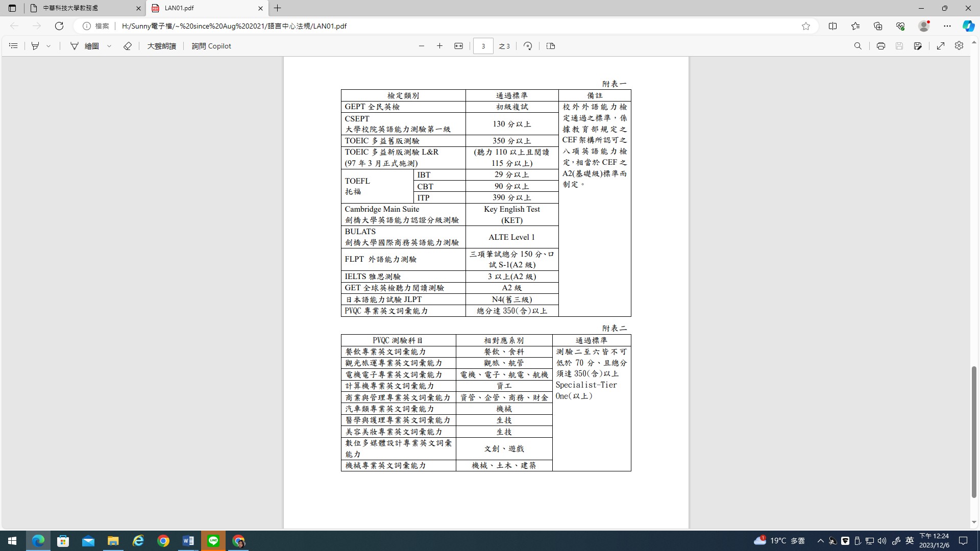Click the ALTE Level 1 cell
Screen dimensions: 980x551
512,237
